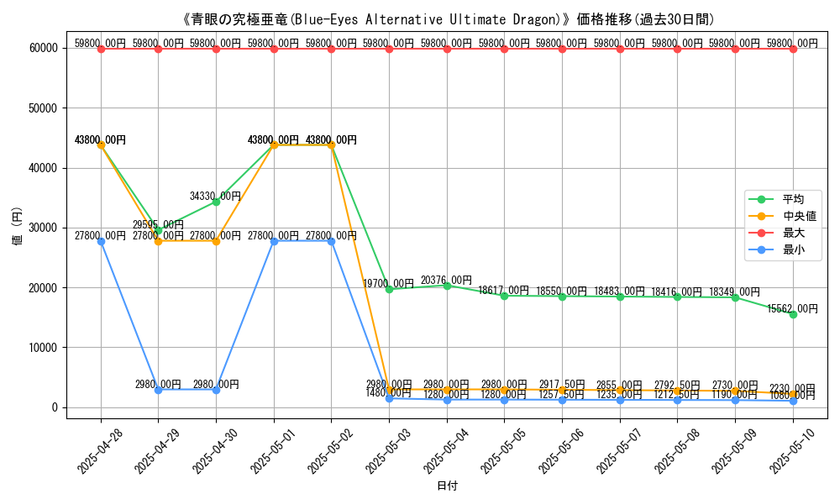Click the 2855.00円 median data label
Image resolution: width=840 pixels, height=504 pixels.
click(x=619, y=385)
